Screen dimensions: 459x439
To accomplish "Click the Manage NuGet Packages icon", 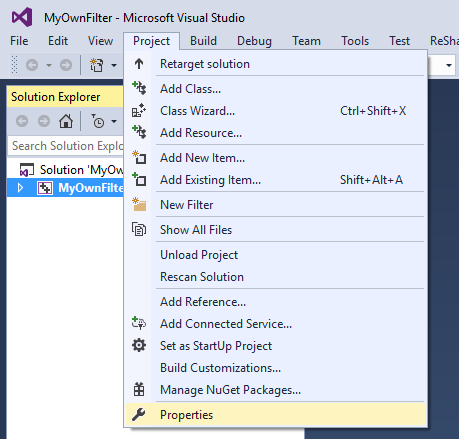I will [x=139, y=389].
